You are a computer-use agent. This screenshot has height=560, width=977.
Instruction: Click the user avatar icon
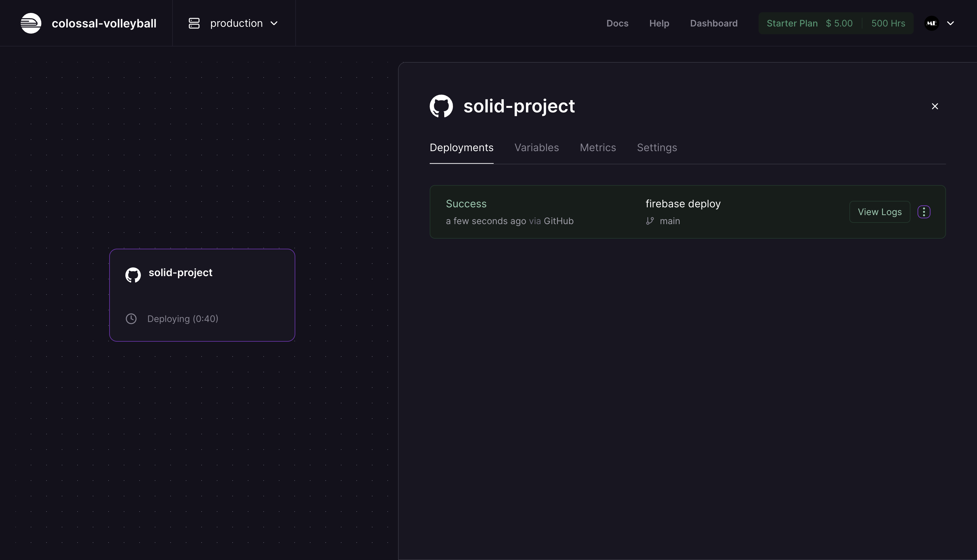931,23
